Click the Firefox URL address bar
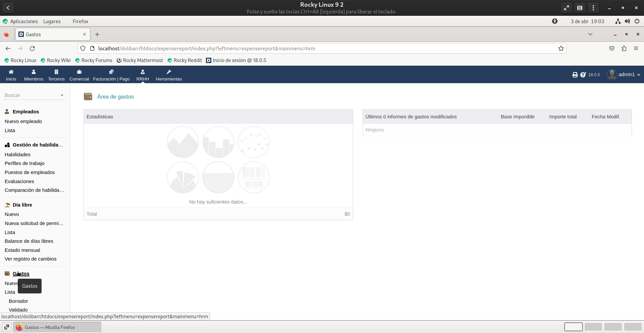 [x=302, y=49]
